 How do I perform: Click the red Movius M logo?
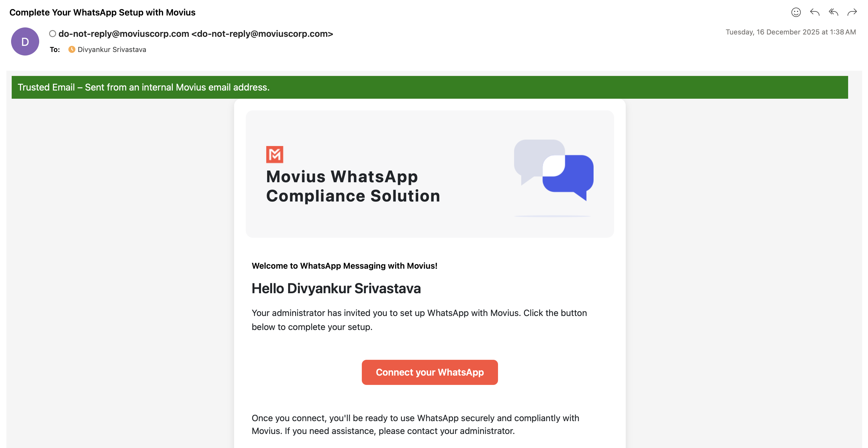(275, 154)
